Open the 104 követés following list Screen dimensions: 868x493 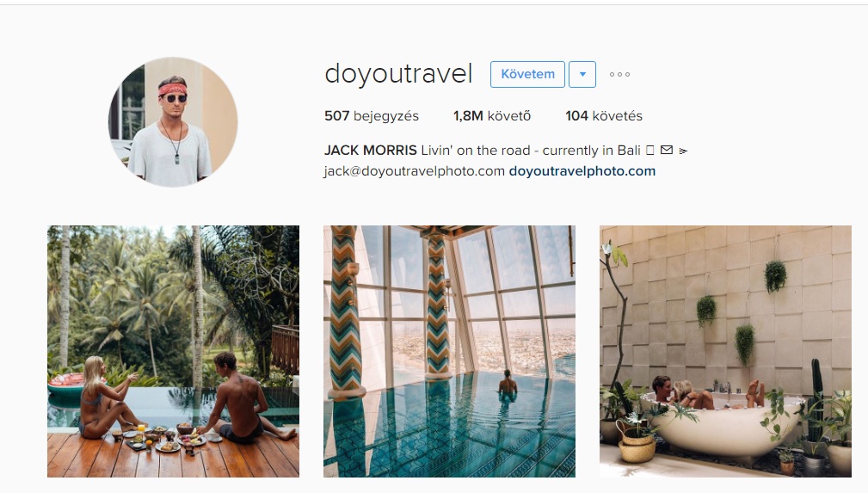coord(603,116)
